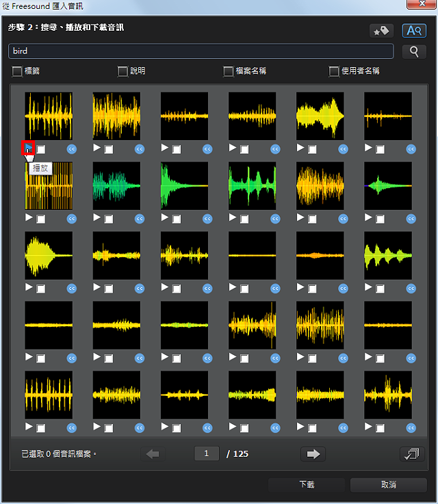Select the waveform thumbnail in row three, column one
The width and height of the screenshot is (438, 504).
[x=49, y=256]
